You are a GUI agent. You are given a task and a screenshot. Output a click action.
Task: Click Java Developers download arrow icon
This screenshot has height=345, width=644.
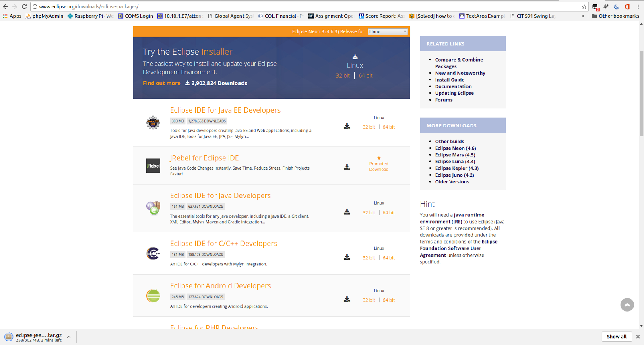[x=347, y=212]
